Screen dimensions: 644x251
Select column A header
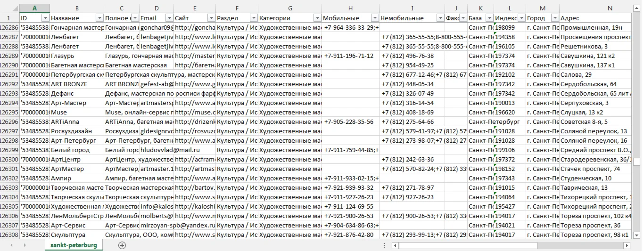point(34,8)
